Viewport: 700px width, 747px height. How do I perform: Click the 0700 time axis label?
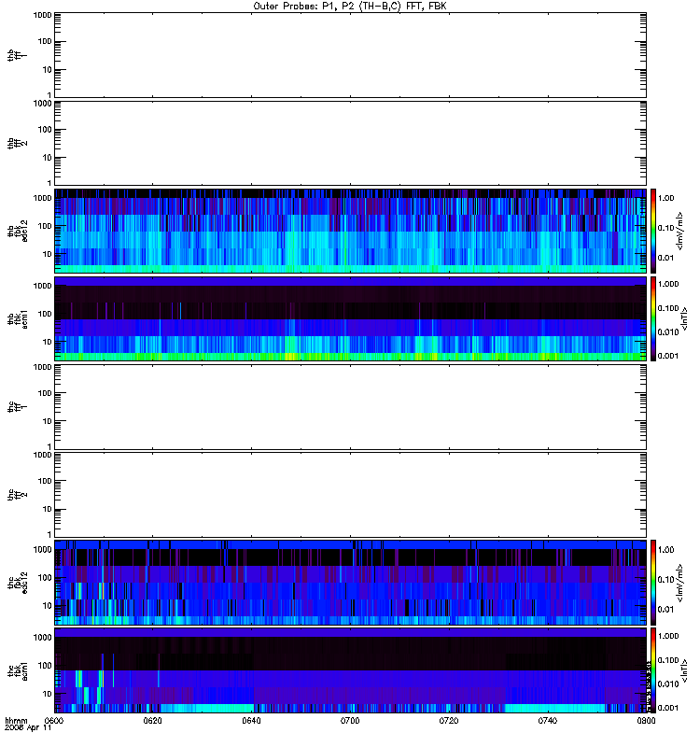(350, 721)
